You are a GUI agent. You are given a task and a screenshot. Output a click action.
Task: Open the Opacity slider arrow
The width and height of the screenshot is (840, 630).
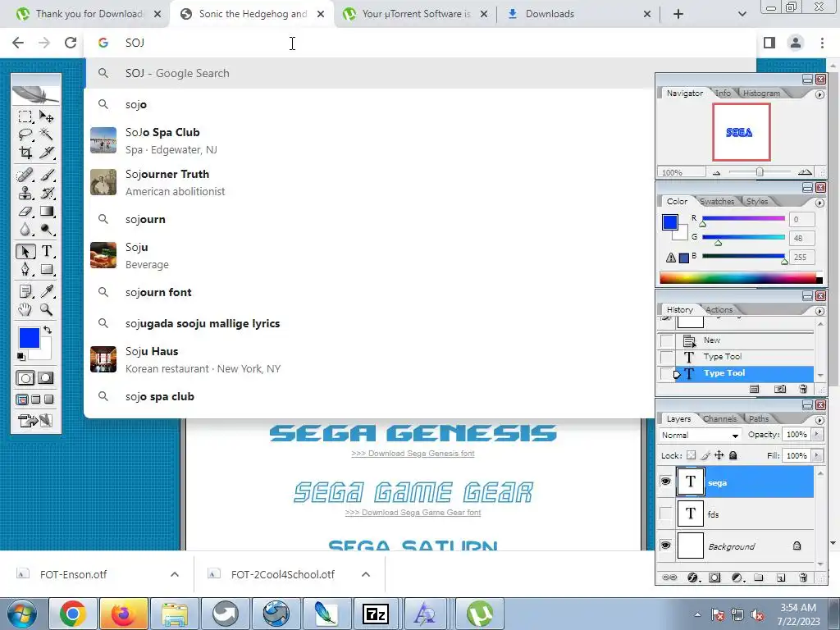(817, 435)
